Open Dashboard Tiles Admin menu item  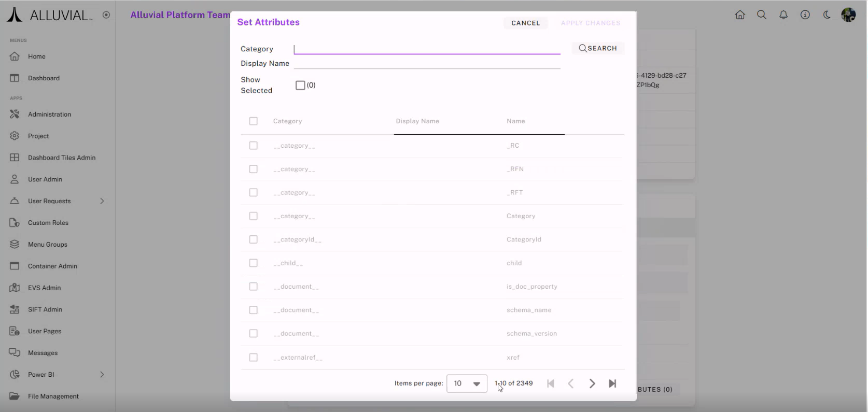[61, 158]
